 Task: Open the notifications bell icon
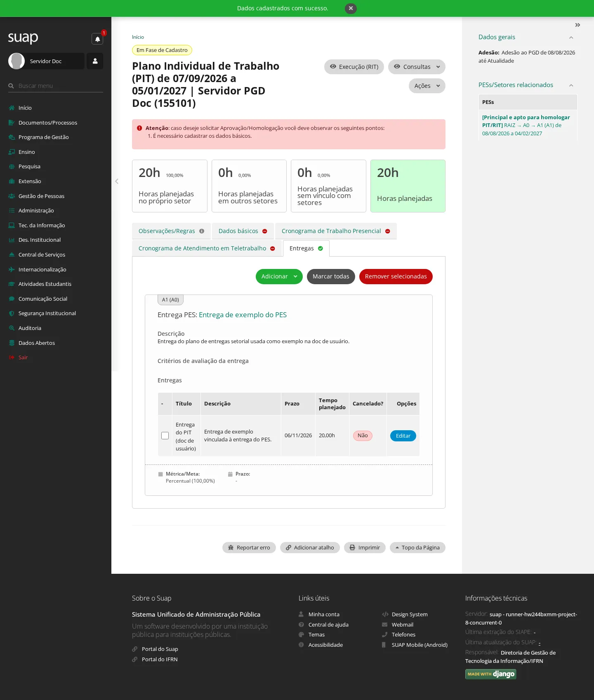tap(97, 39)
